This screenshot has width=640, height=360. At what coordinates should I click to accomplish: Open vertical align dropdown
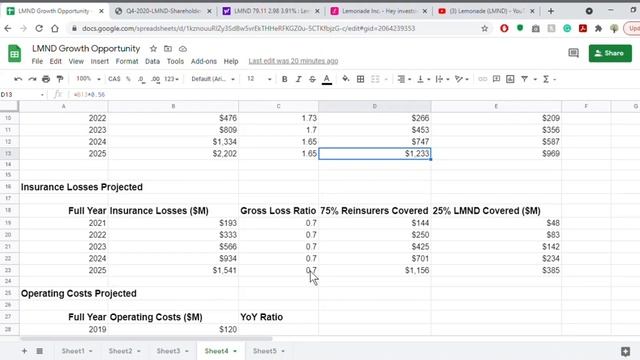423,79
